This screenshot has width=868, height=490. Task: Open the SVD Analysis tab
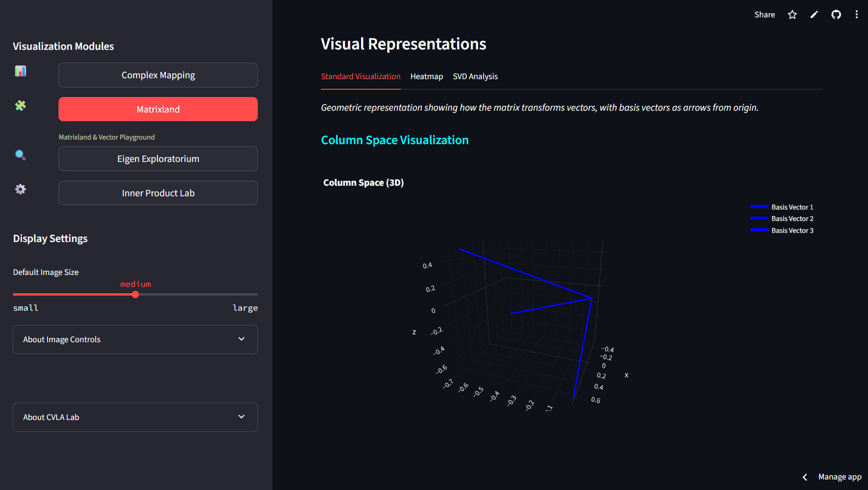point(475,76)
